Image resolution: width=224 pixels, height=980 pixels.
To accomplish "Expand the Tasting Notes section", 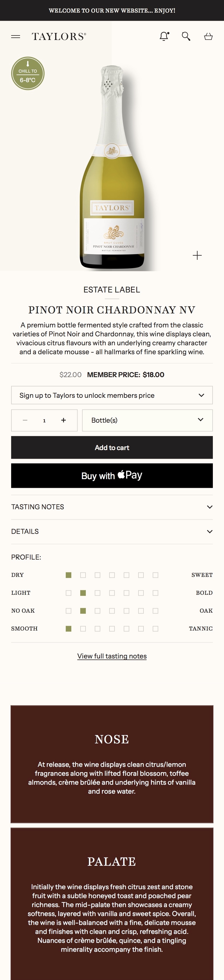I will (112, 507).
